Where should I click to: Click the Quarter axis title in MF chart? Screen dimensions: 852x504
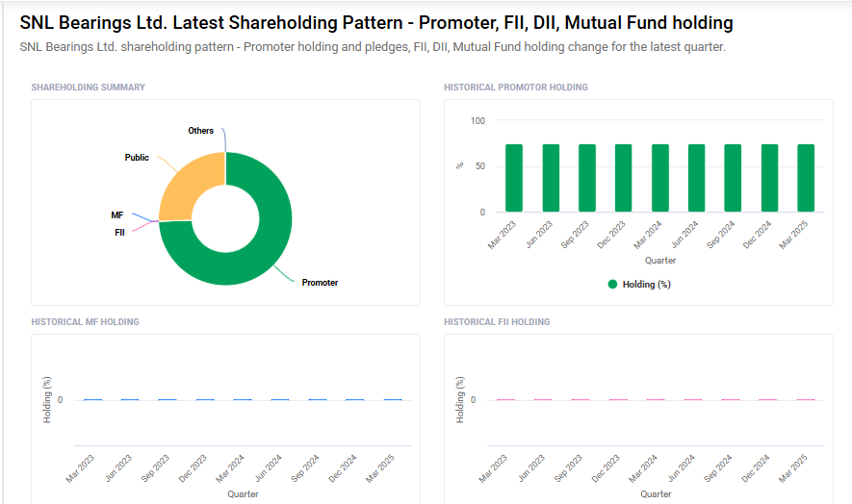coord(243,493)
